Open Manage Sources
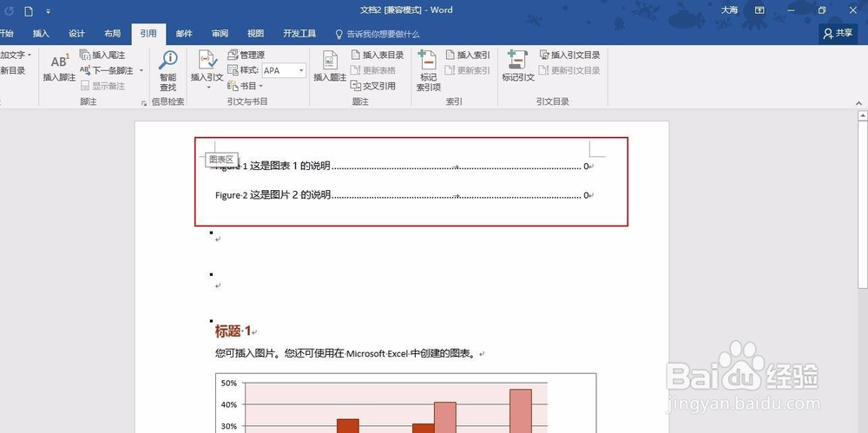868x433 pixels. coord(246,55)
